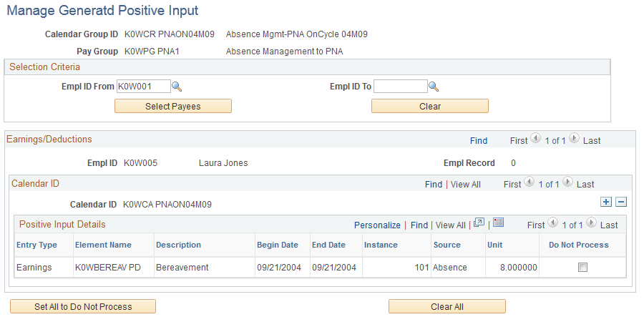Click Last in Calendar ID navigation
Viewport: 644px width, 317px height.
pos(585,185)
